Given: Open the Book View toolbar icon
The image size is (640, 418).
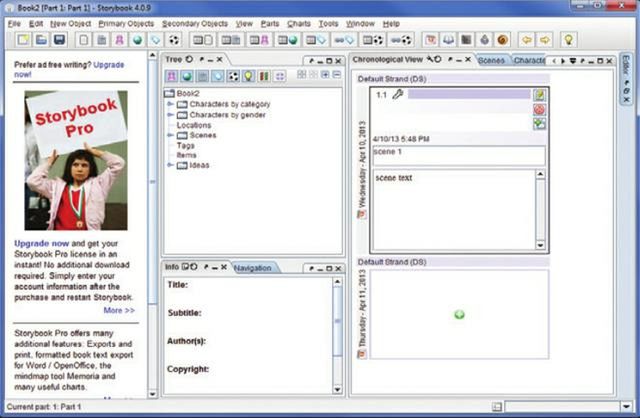Looking at the screenshot, I should [449, 40].
